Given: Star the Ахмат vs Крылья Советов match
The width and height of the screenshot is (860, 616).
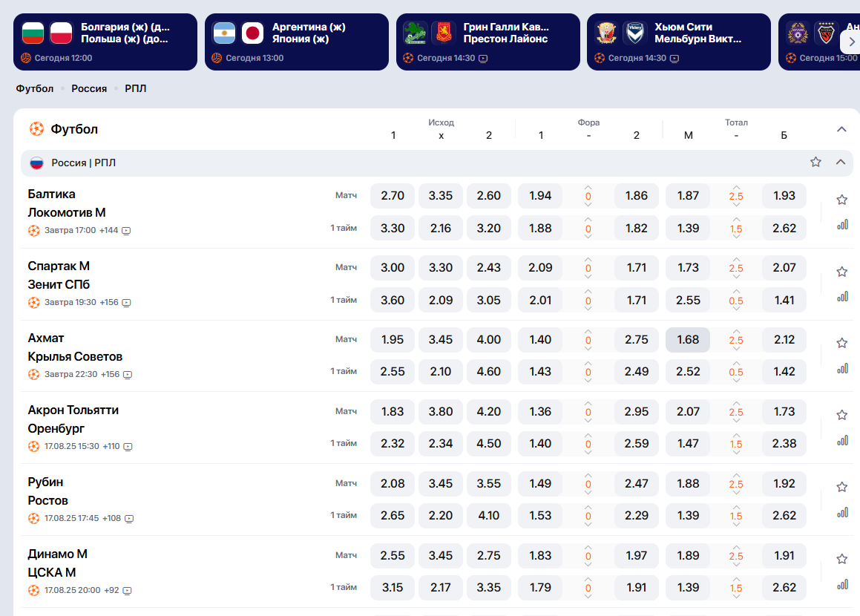Looking at the screenshot, I should [x=842, y=343].
